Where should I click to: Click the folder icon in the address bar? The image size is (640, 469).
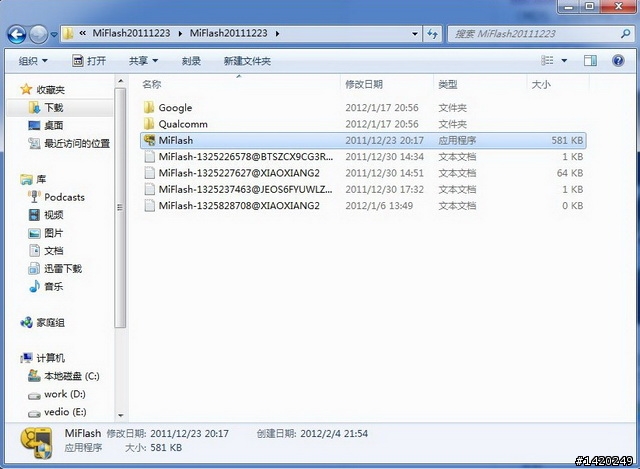click(x=68, y=33)
